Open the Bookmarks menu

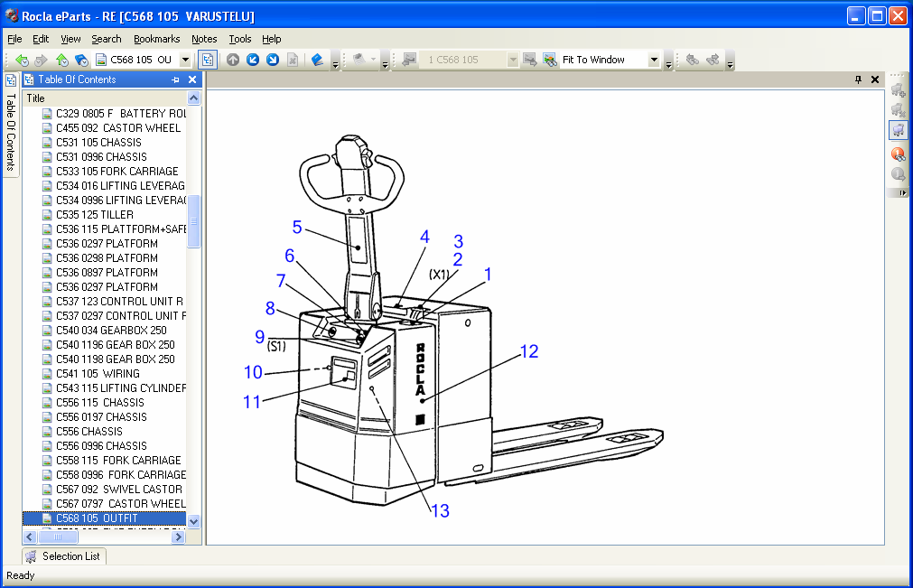tap(156, 39)
